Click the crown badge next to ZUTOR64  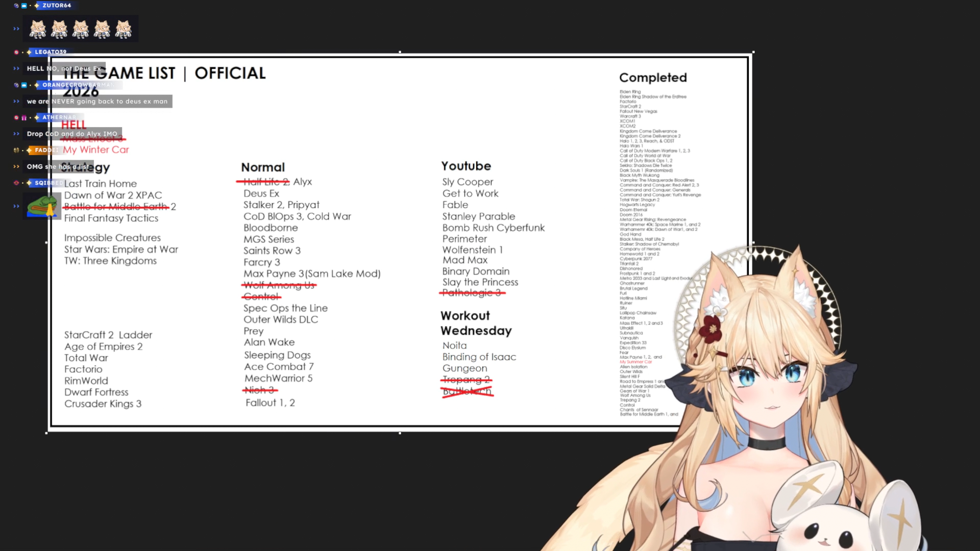pyautogui.click(x=24, y=6)
